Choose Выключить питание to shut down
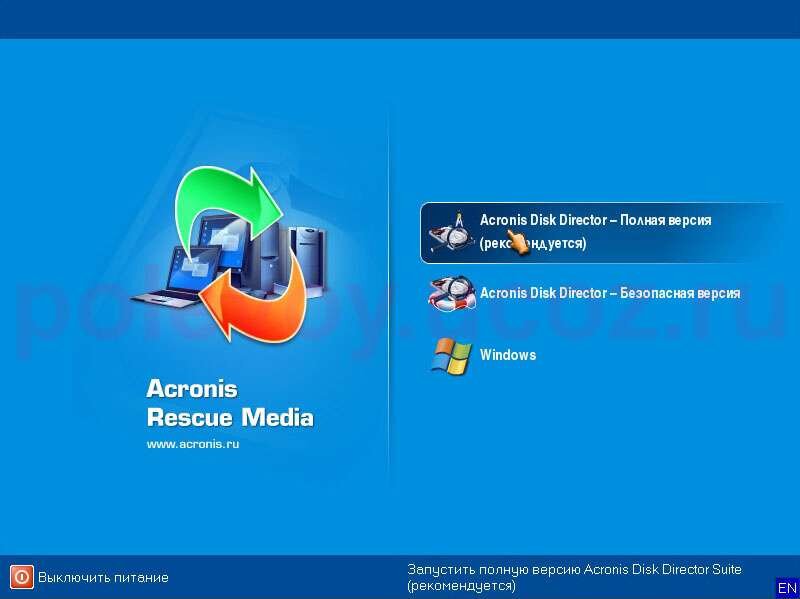The image size is (800, 599). coord(103,578)
